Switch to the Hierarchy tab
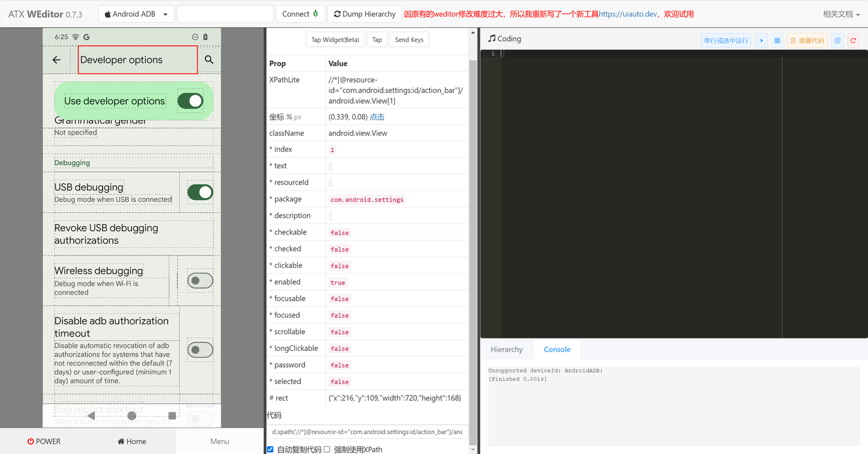Screen dimensions: 868x454 pos(506,349)
